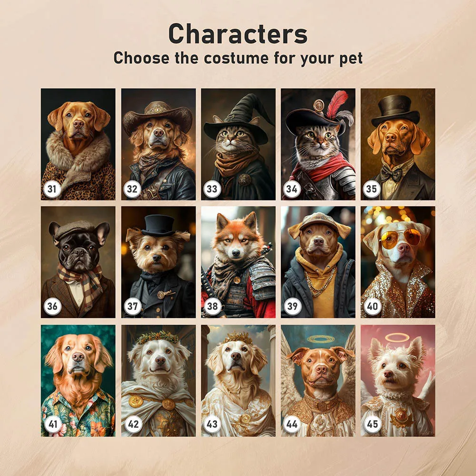Pick the hoodie and gold chain dog
The image size is (476, 476).
point(318,262)
